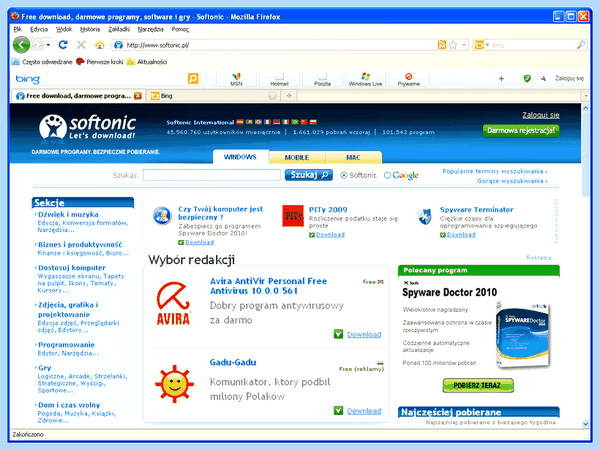Subscribe using the RSS feed icon
Image resolution: width=600 pixels, height=450 pixels.
[x=442, y=45]
